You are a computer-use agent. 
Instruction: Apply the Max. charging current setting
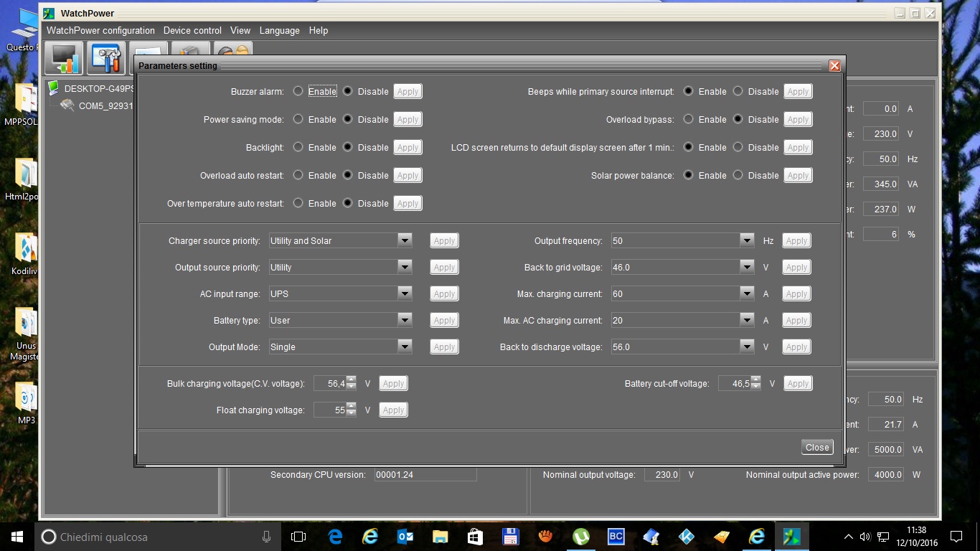pos(796,293)
